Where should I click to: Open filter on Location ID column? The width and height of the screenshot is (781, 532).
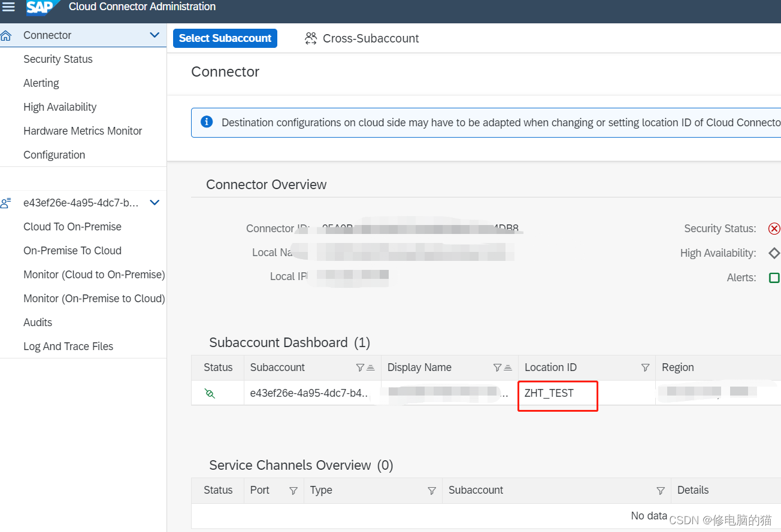[645, 367]
